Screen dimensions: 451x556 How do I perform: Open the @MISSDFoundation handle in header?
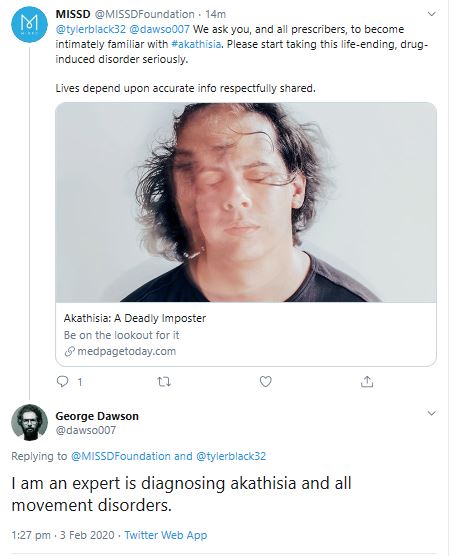pos(144,14)
